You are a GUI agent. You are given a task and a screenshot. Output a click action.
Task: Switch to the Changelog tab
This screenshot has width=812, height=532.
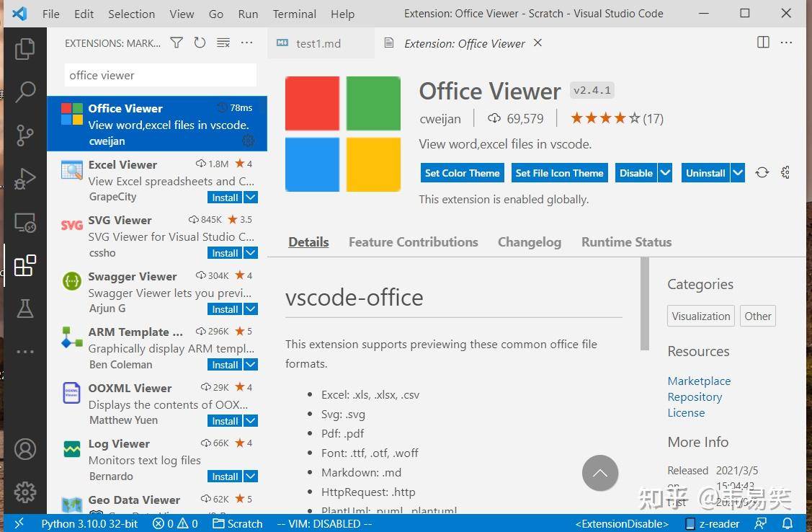[530, 242]
